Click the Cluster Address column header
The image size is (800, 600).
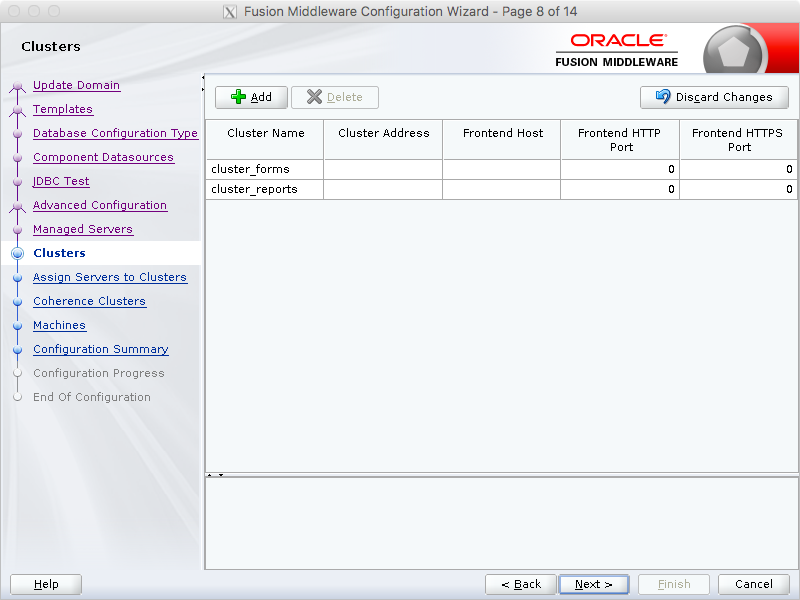click(383, 139)
